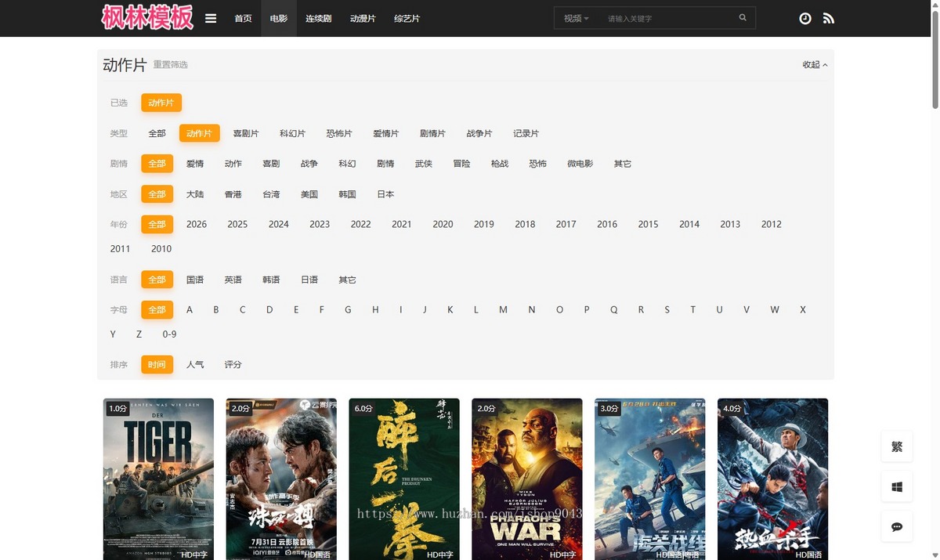Open the chat bubble feedback icon

(897, 526)
